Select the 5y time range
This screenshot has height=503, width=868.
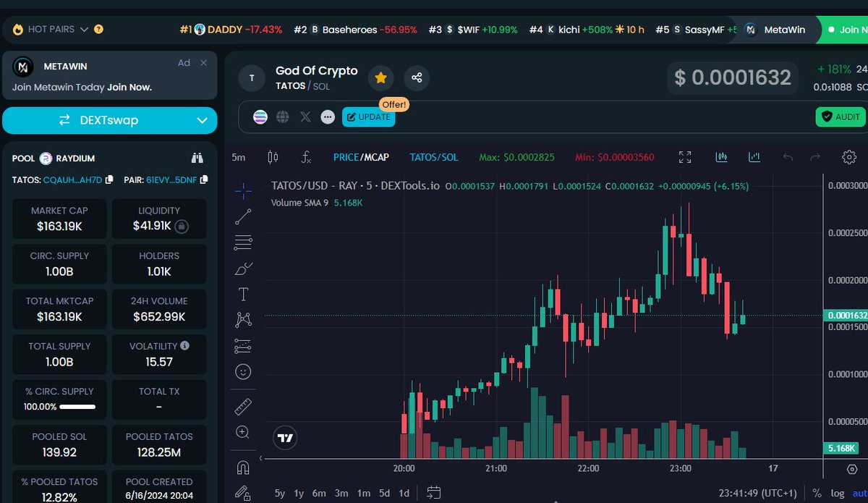pos(280,493)
